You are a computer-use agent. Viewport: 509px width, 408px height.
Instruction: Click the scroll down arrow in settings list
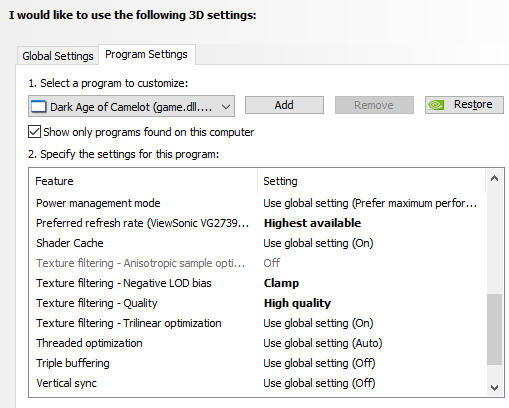point(494,388)
